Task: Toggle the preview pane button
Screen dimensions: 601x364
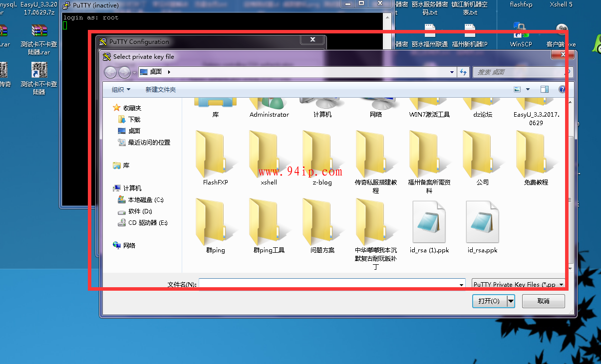Action: tap(544, 90)
